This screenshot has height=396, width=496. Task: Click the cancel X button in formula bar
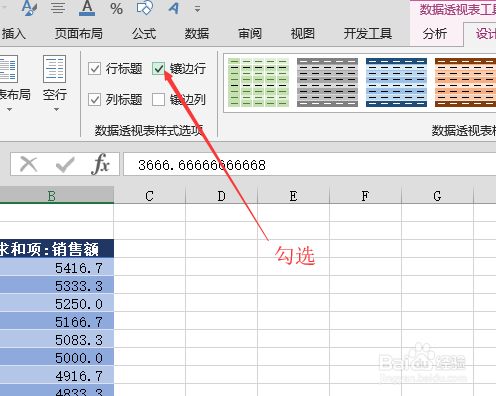coord(29,164)
